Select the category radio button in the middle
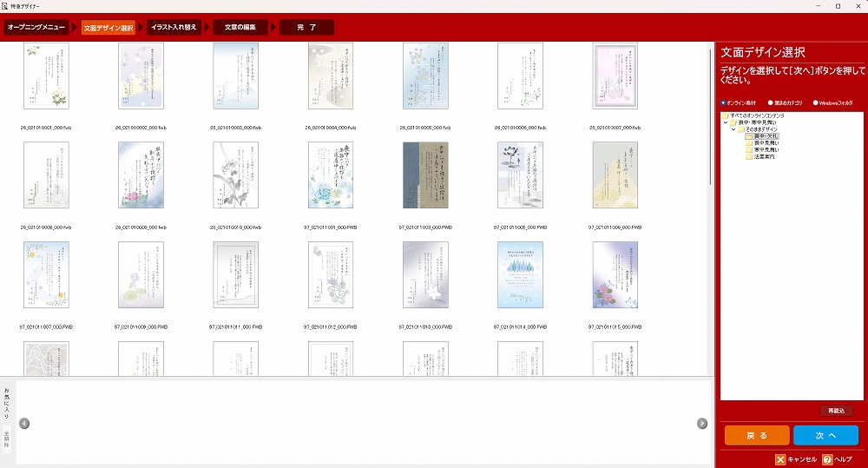This screenshot has width=868, height=468. click(x=771, y=102)
